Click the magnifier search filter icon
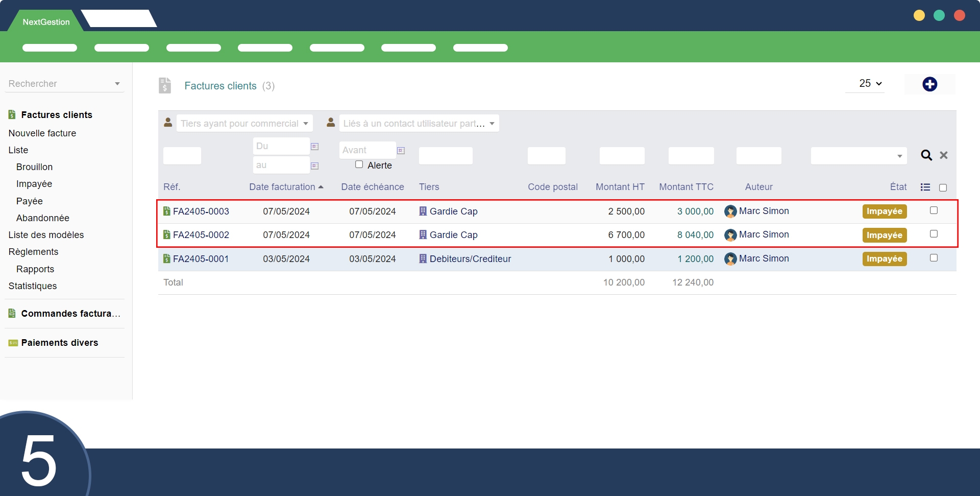980x496 pixels. pyautogui.click(x=926, y=155)
